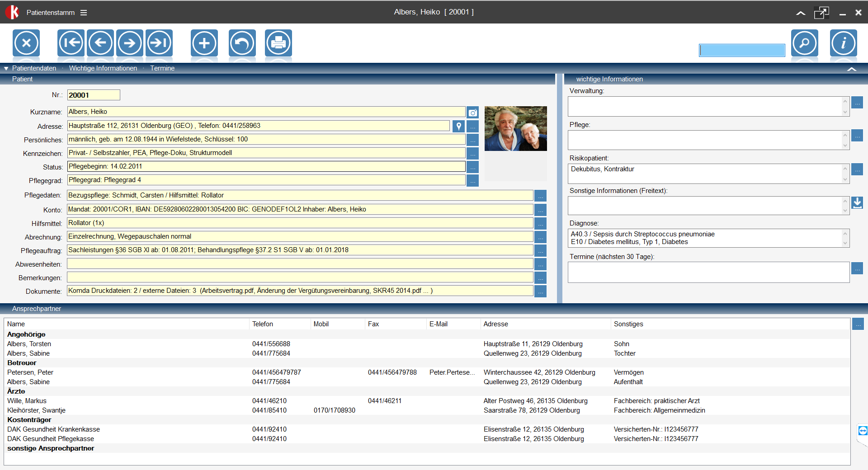Add a new patient with plus button
The image size is (868, 470).
[x=204, y=43]
